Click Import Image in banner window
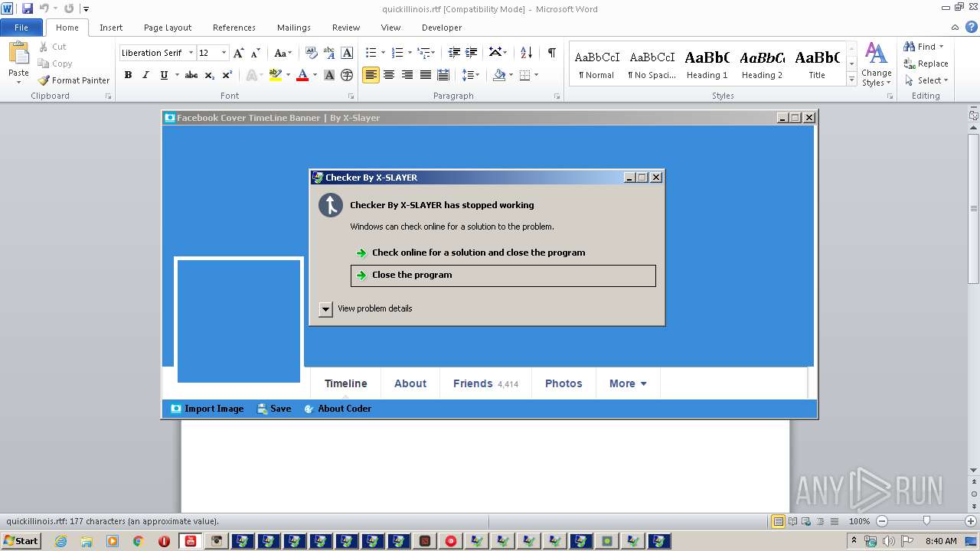Screen dimensions: 980x551 pos(207,409)
